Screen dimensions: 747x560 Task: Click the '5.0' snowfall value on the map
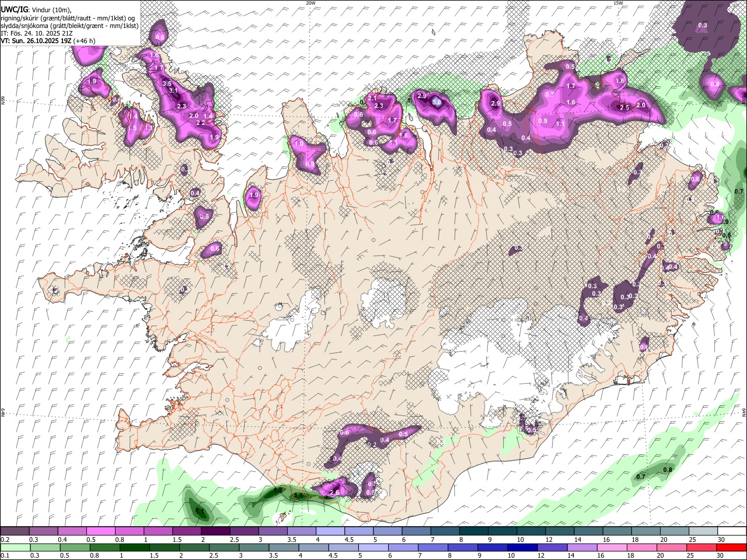tap(437, 102)
